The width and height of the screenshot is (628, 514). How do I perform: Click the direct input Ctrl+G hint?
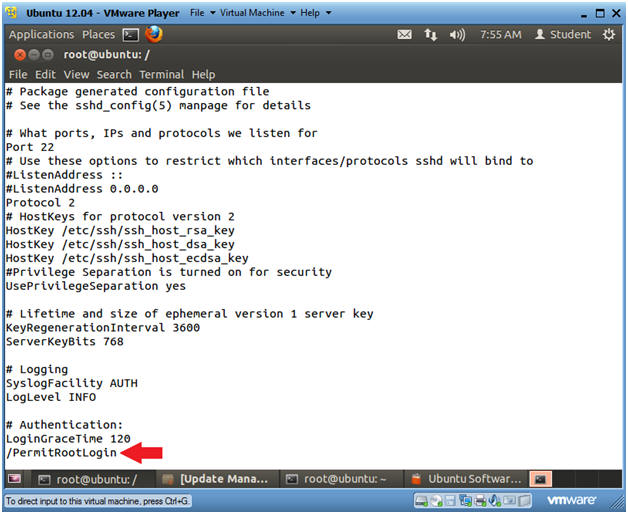pos(97,501)
